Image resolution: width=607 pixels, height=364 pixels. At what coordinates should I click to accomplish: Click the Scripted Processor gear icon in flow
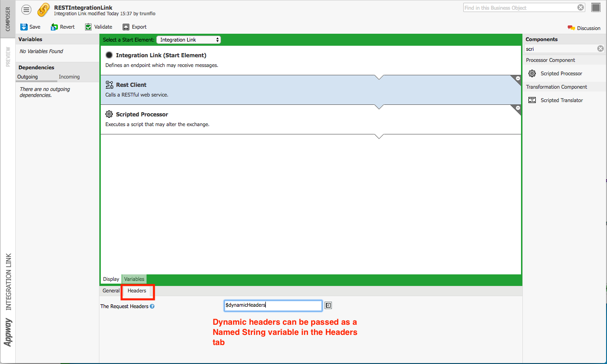pos(109,114)
